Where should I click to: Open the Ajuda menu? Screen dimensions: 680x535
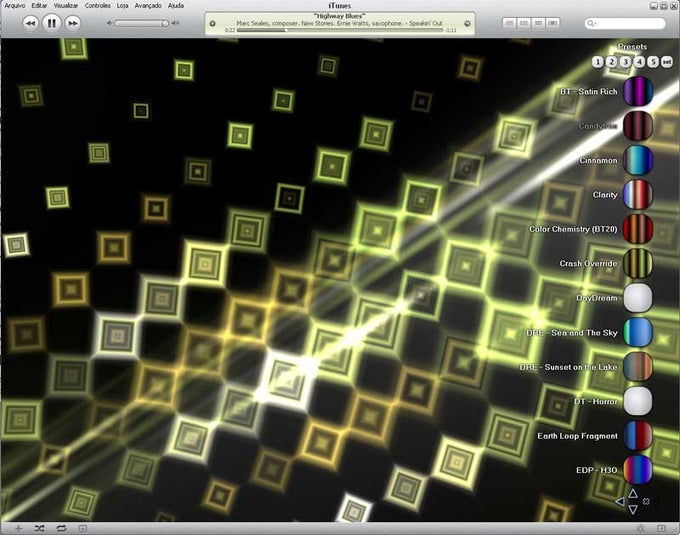coord(176,6)
